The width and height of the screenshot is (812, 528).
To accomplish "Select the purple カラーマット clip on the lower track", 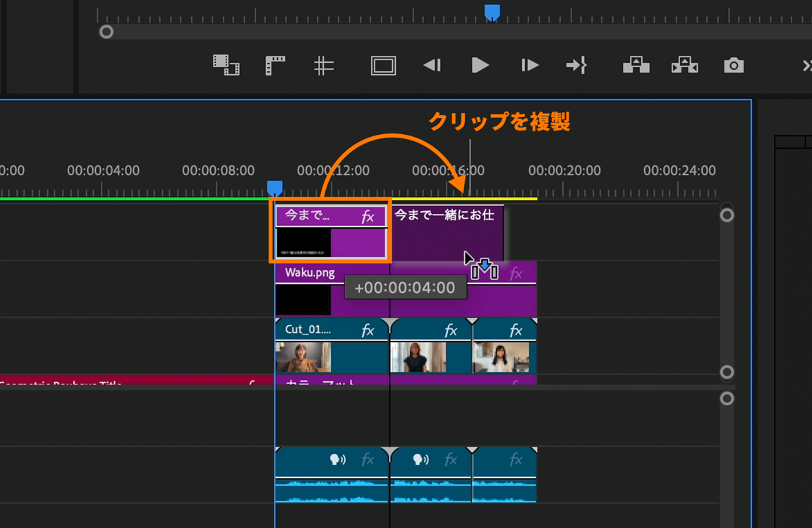I will point(406,380).
